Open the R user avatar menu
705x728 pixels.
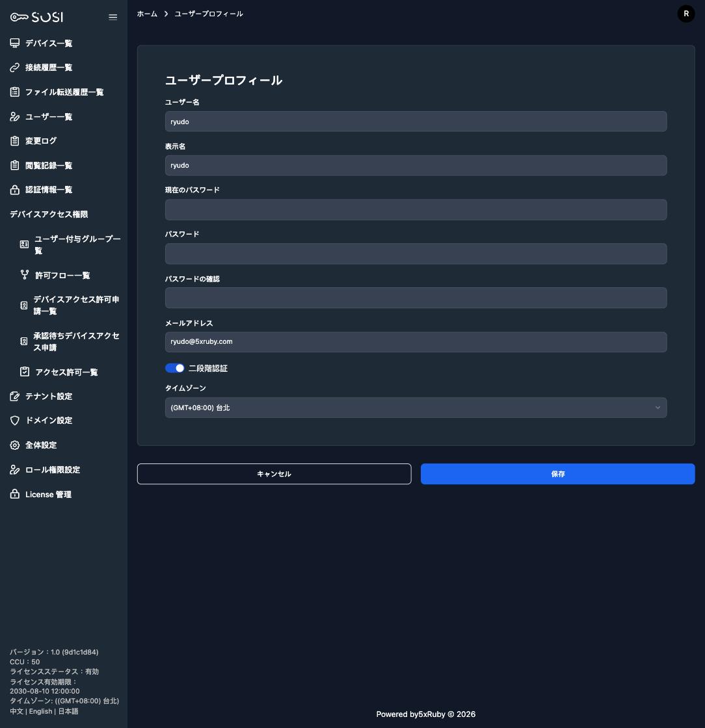pos(686,14)
